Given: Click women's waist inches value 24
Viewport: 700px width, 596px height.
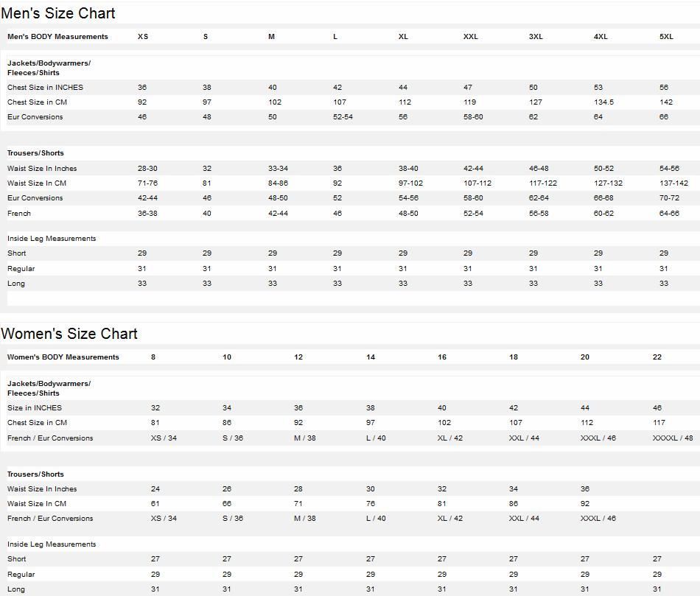Looking at the screenshot, I should click(155, 489).
